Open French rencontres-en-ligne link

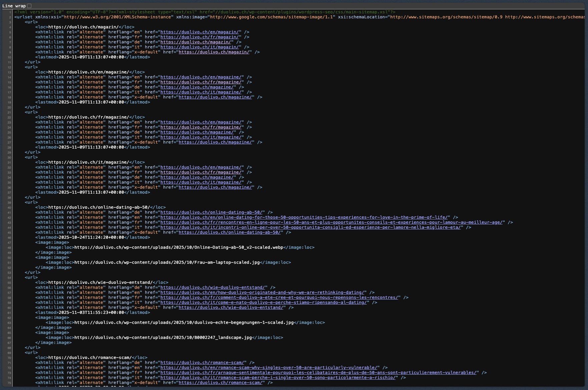click(x=331, y=222)
